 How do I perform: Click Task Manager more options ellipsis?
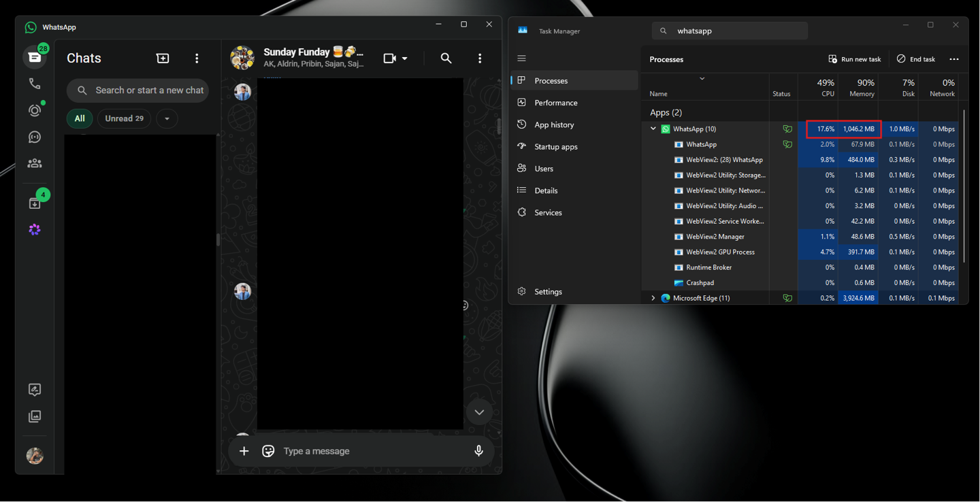[954, 59]
